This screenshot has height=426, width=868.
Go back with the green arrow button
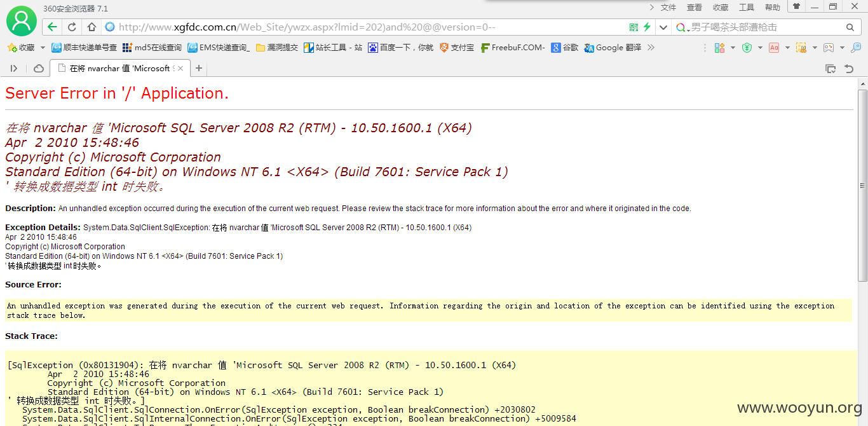(53, 27)
